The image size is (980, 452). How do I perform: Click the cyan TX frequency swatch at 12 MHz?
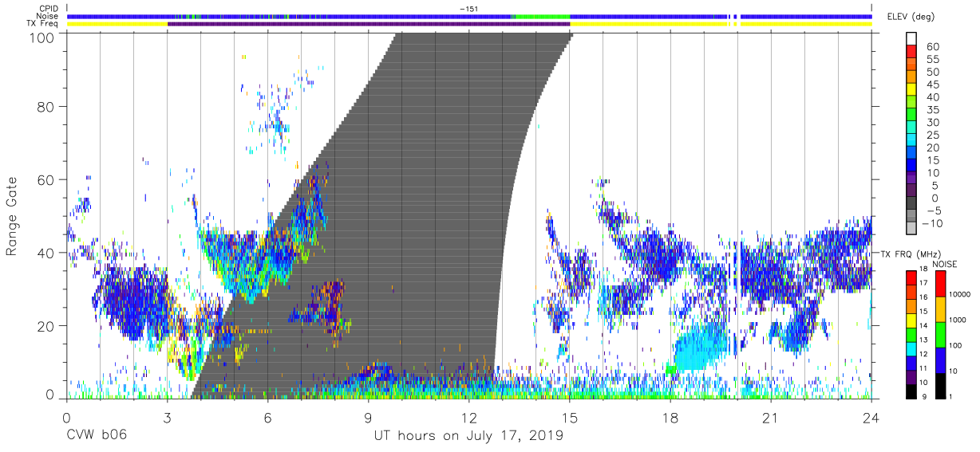point(911,348)
